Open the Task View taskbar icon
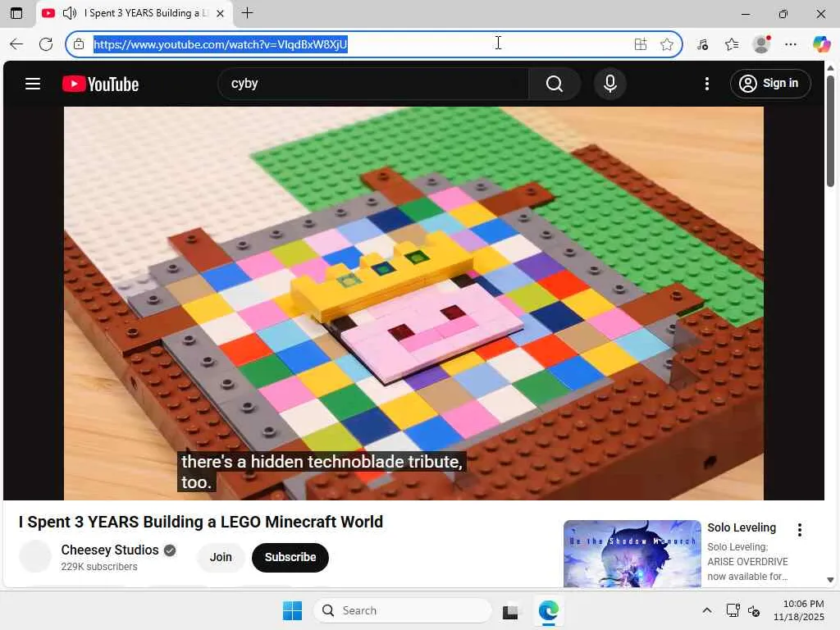 510,610
